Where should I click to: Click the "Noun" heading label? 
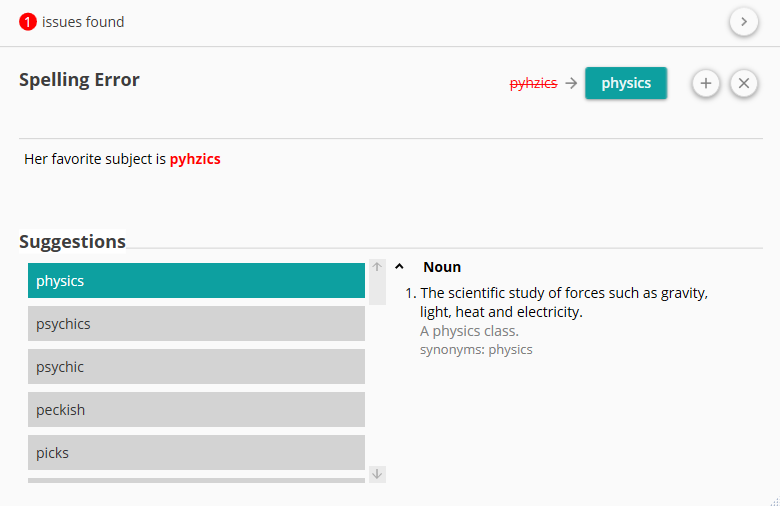pos(442,267)
